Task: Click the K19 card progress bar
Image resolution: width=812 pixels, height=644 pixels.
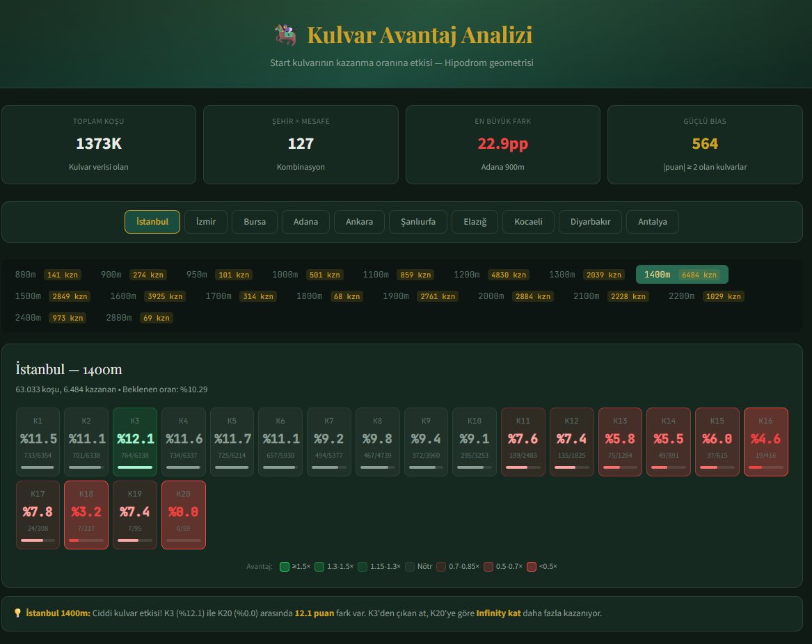Action: click(135, 540)
